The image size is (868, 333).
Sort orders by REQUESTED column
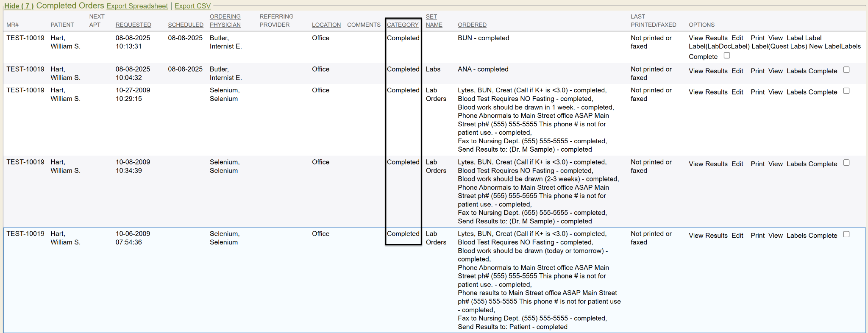(133, 25)
